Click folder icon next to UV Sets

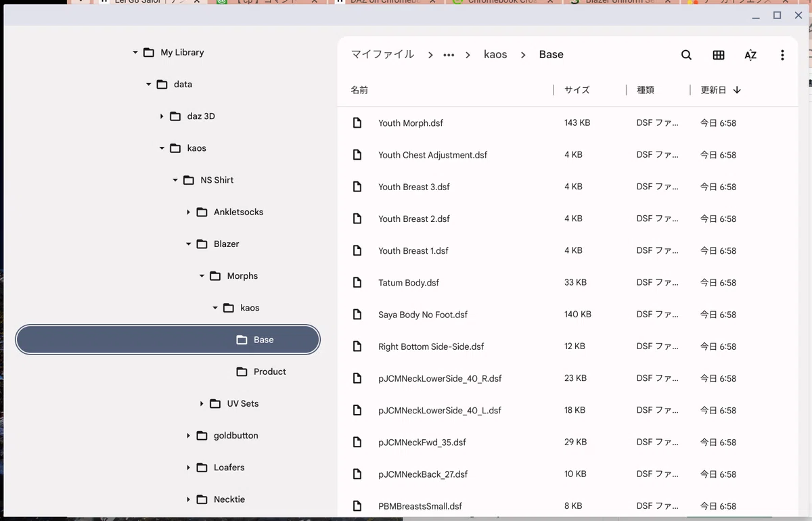click(215, 404)
